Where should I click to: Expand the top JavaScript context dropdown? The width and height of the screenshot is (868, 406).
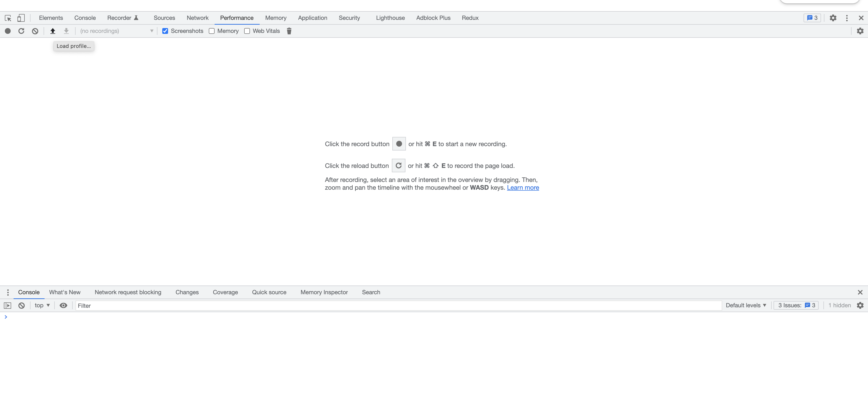(42, 305)
